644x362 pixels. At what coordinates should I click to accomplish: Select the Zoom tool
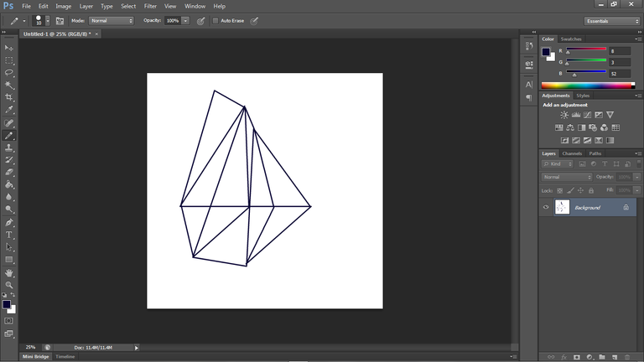8,285
